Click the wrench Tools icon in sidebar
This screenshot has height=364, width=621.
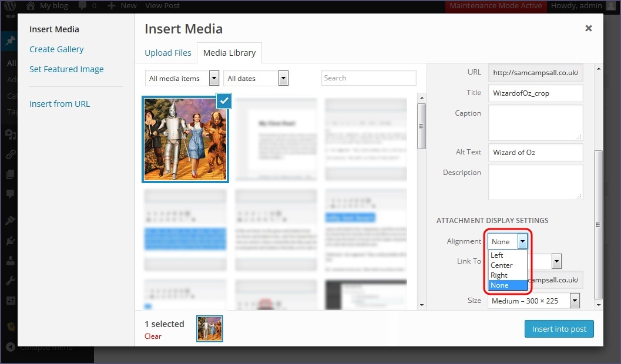(9, 281)
